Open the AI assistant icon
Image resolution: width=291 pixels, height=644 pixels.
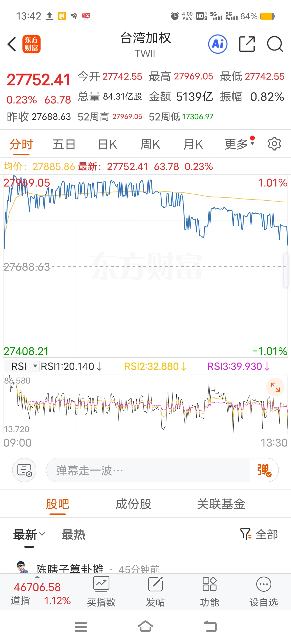click(x=218, y=44)
